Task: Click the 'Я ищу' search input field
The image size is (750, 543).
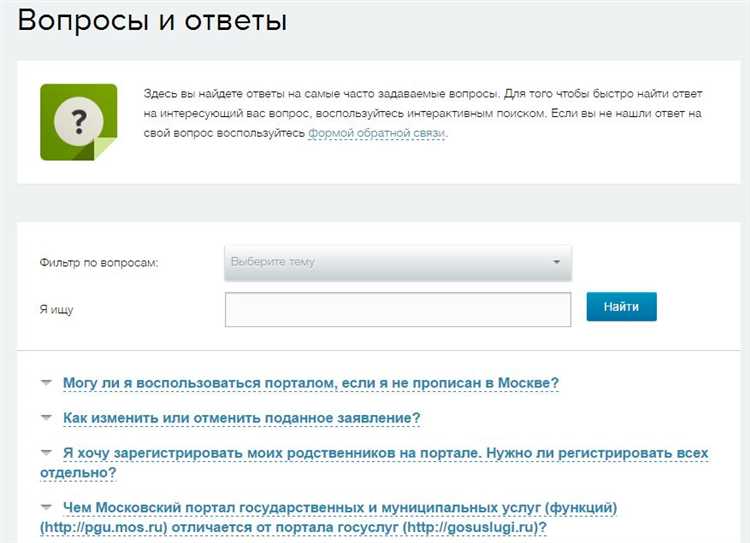Action: 398,310
